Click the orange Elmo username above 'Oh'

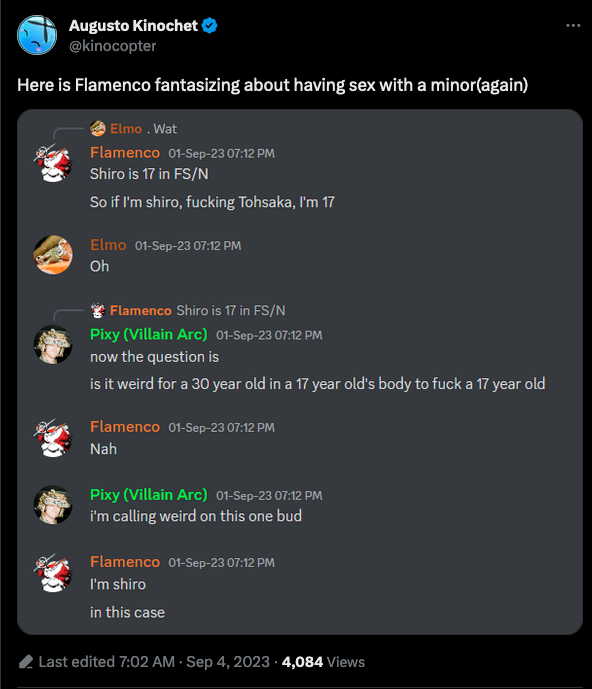[108, 245]
